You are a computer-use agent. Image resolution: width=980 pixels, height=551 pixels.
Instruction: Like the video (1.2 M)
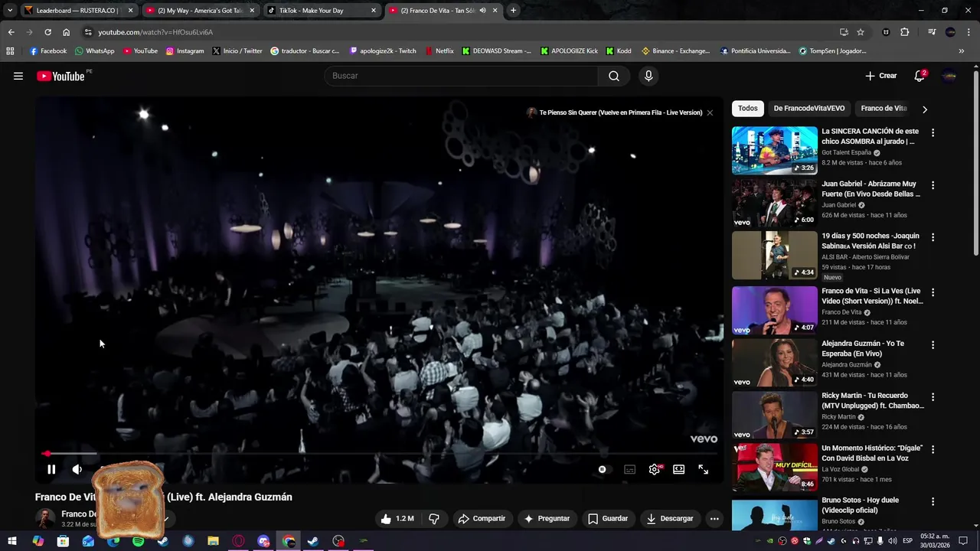click(x=397, y=518)
